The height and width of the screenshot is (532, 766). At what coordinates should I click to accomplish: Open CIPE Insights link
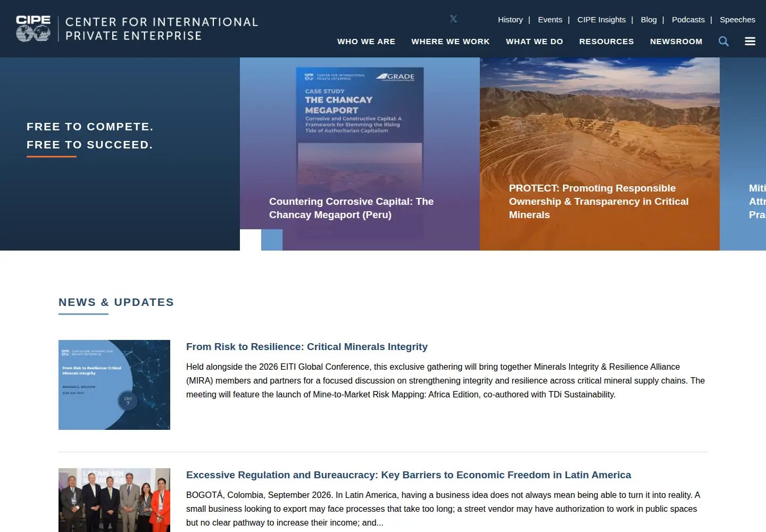(x=602, y=20)
